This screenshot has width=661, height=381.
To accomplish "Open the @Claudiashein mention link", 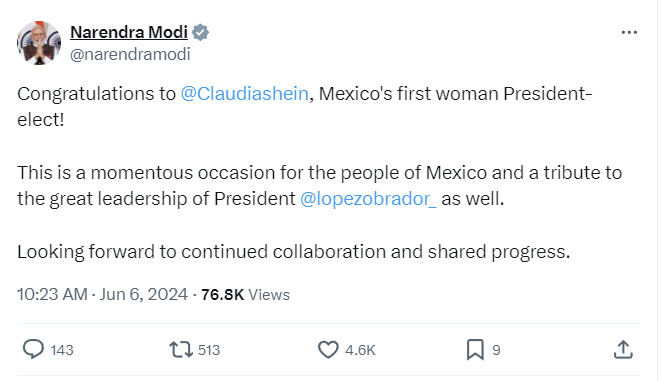I will [x=245, y=94].
